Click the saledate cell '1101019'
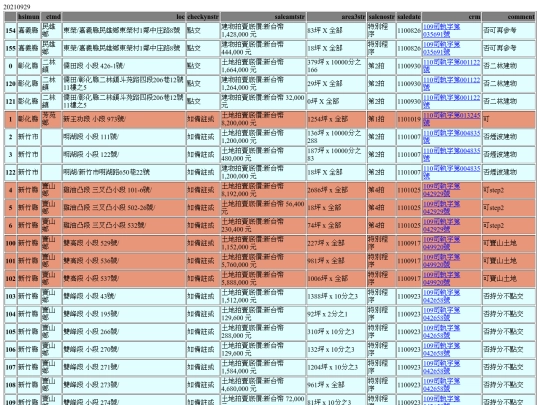The height and width of the screenshot is (405, 540). tap(409, 119)
